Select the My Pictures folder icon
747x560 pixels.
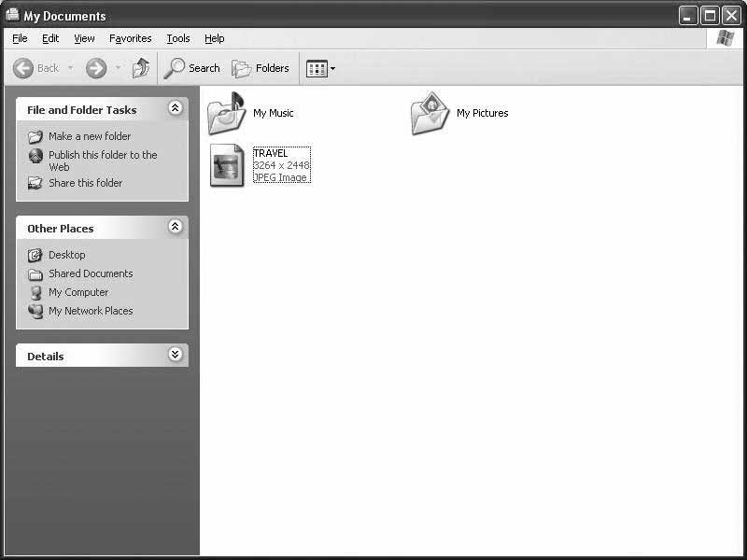pyautogui.click(x=430, y=113)
